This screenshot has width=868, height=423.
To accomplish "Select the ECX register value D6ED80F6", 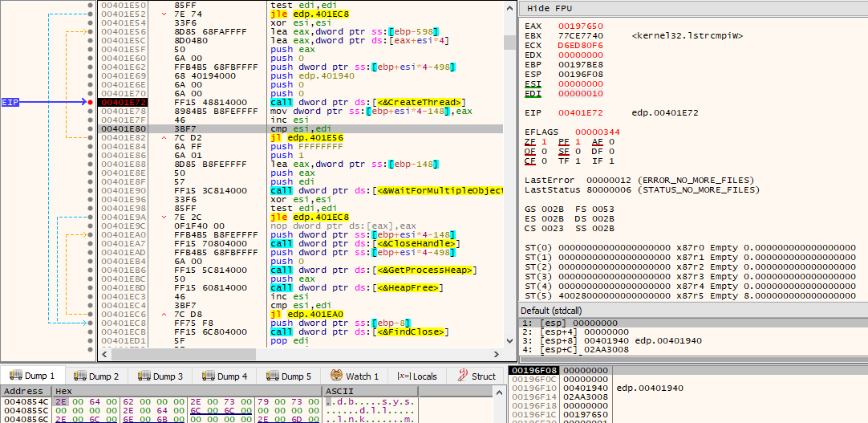I will (x=581, y=46).
